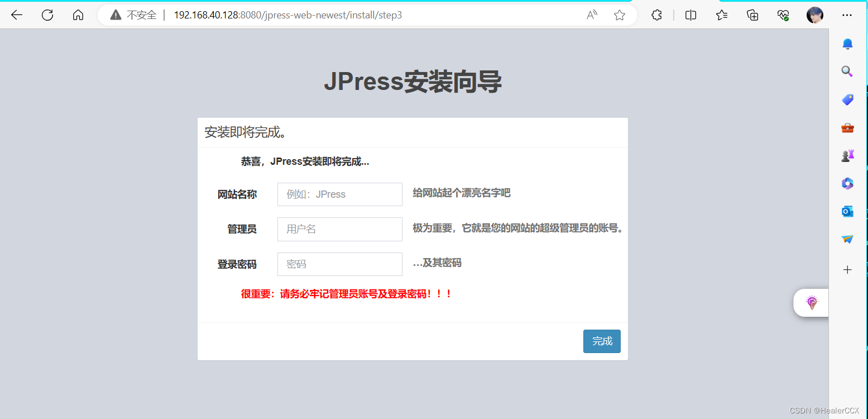The height and width of the screenshot is (419, 868).
Task: Open Outlook icon in sidebar
Action: [847, 211]
